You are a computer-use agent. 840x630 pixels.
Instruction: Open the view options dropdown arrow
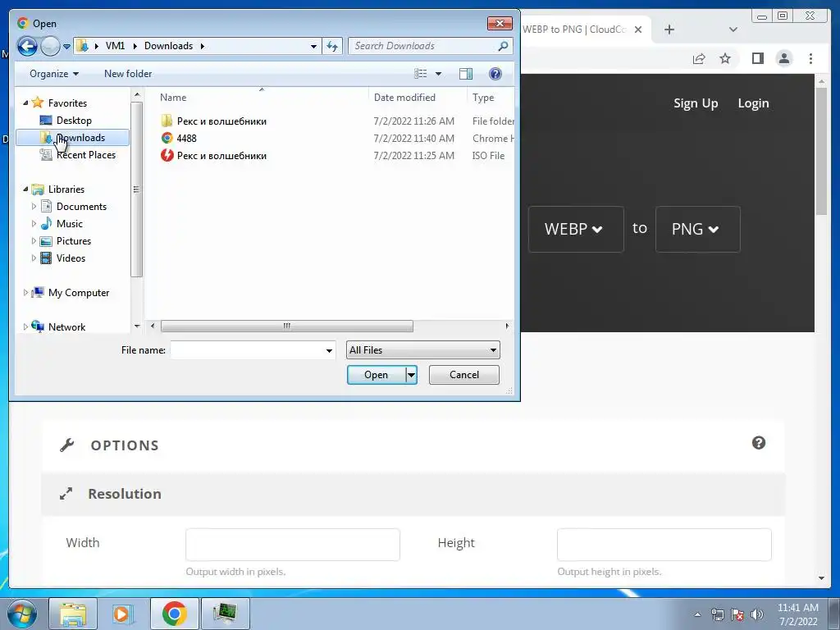coord(438,74)
